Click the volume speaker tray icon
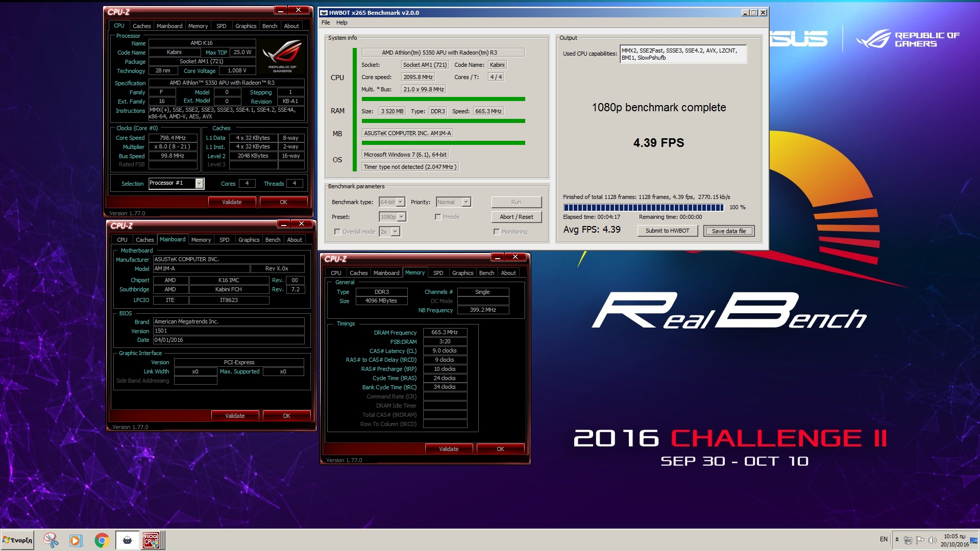 click(933, 540)
